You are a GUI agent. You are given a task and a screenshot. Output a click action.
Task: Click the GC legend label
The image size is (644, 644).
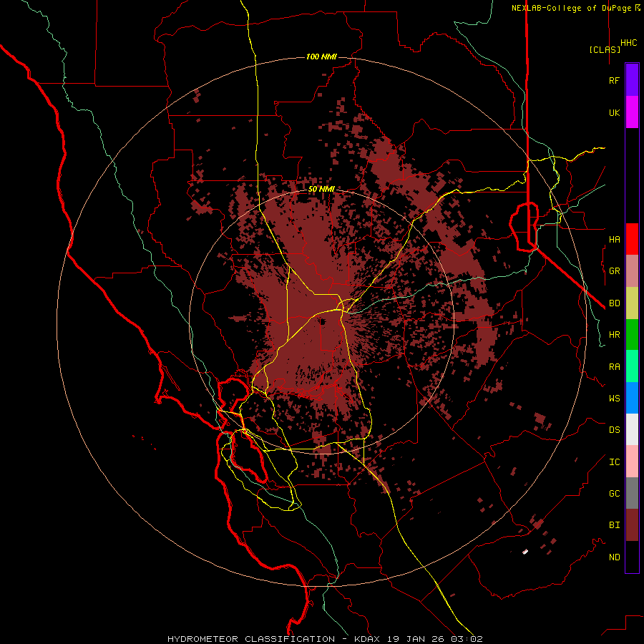point(614,494)
